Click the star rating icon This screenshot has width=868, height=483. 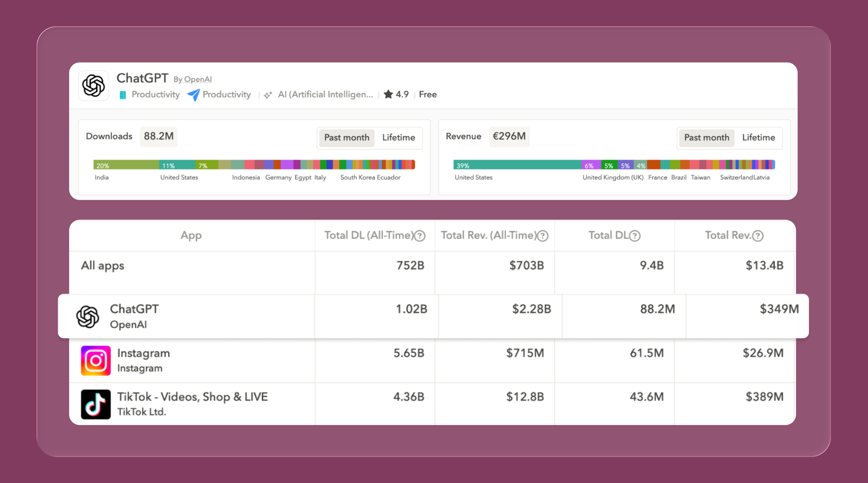coord(388,94)
